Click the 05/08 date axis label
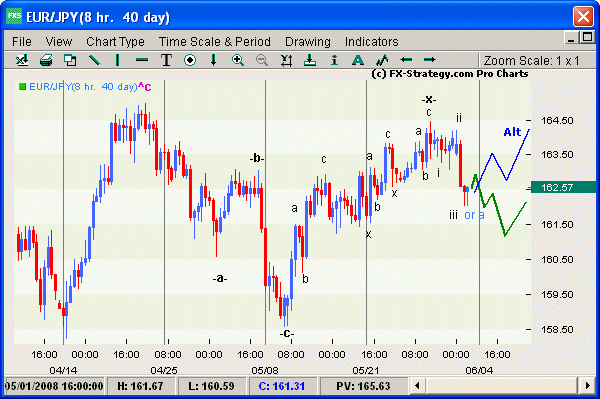The image size is (600, 399). (x=265, y=370)
